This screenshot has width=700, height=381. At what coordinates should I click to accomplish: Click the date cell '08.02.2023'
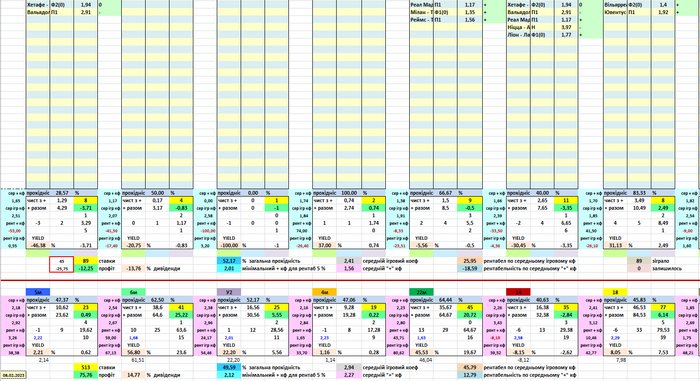coord(13,375)
